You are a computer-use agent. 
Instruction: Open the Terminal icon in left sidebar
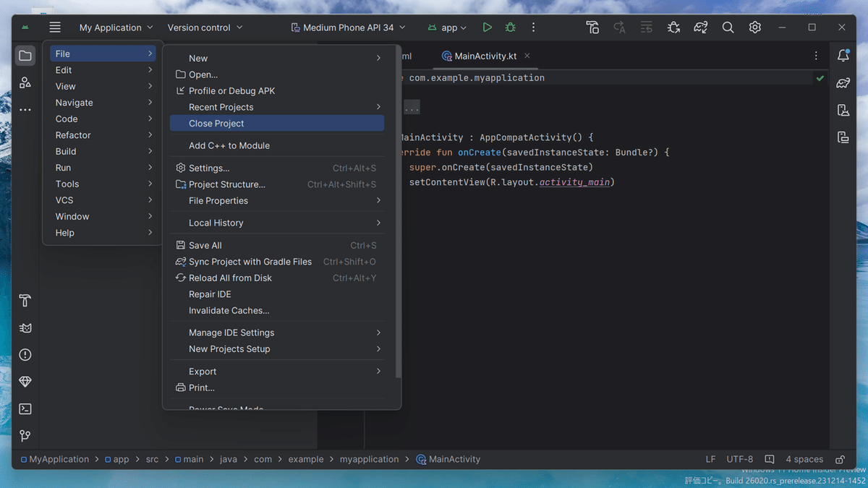25,408
